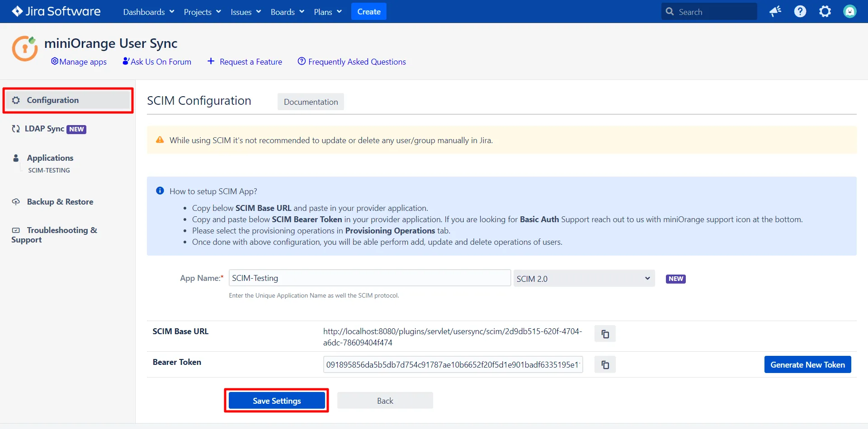Open the user profile avatar menu

tap(850, 11)
